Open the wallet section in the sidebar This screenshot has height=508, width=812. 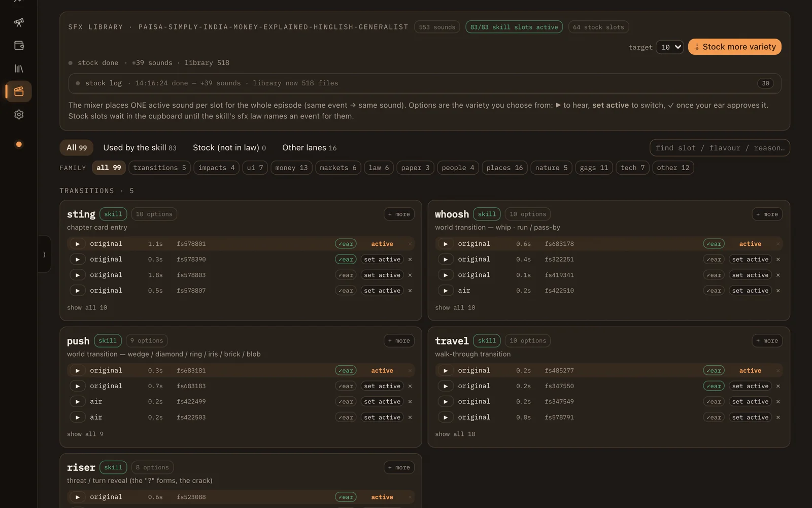19,46
